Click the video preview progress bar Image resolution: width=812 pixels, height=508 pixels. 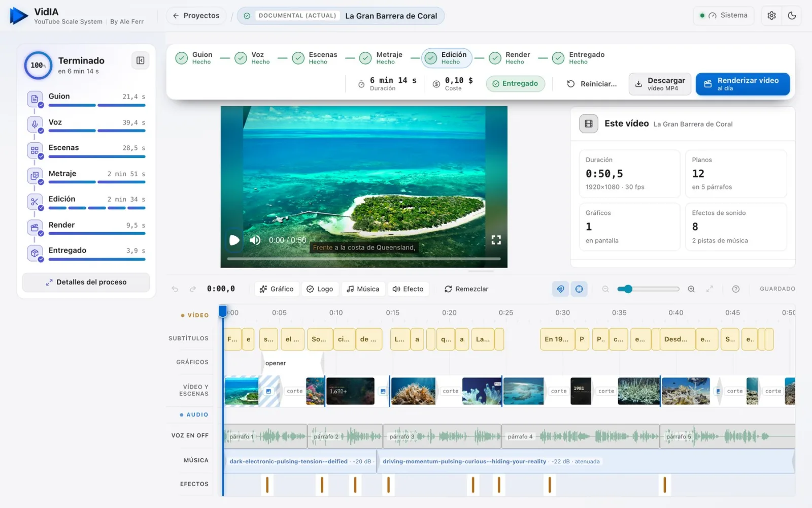click(x=364, y=259)
